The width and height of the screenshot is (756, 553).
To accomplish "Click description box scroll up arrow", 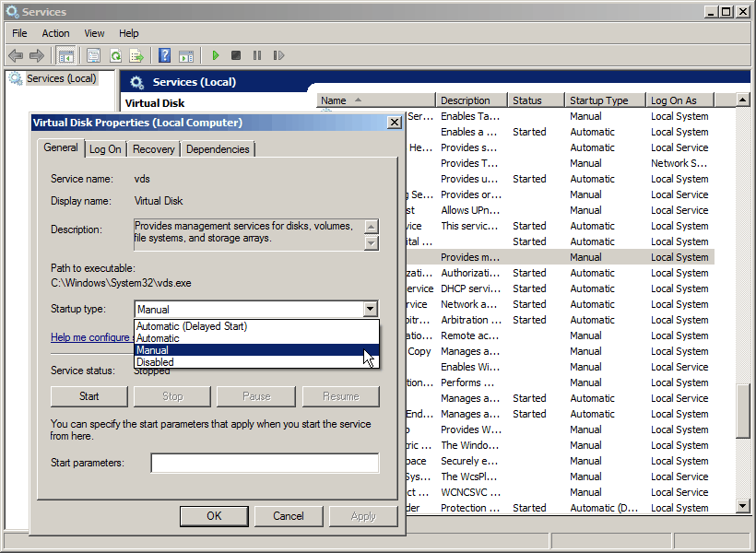I will [x=371, y=227].
